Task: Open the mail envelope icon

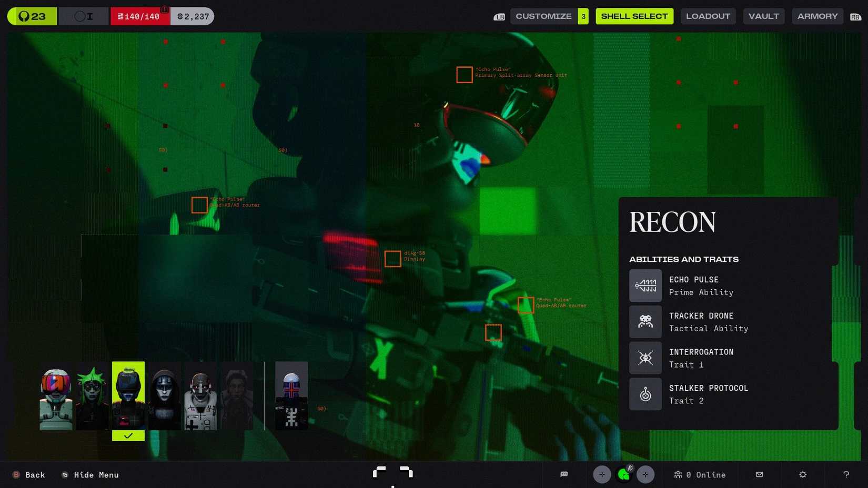Action: (x=759, y=474)
